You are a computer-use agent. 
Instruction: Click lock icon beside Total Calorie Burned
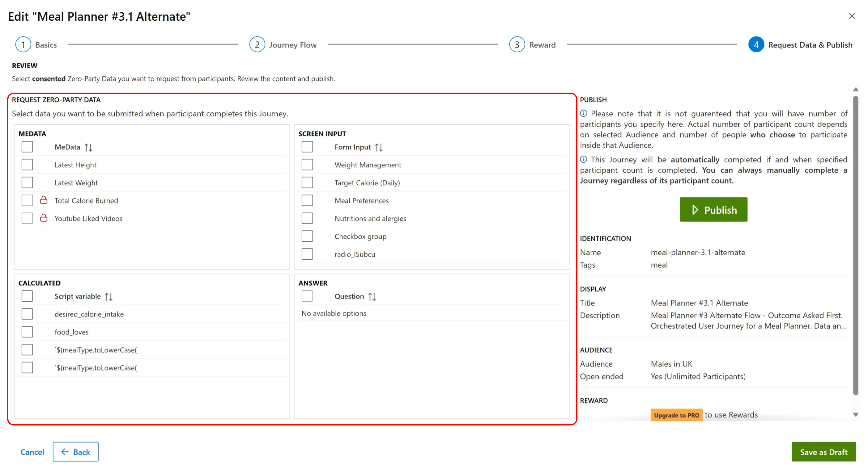coord(44,200)
